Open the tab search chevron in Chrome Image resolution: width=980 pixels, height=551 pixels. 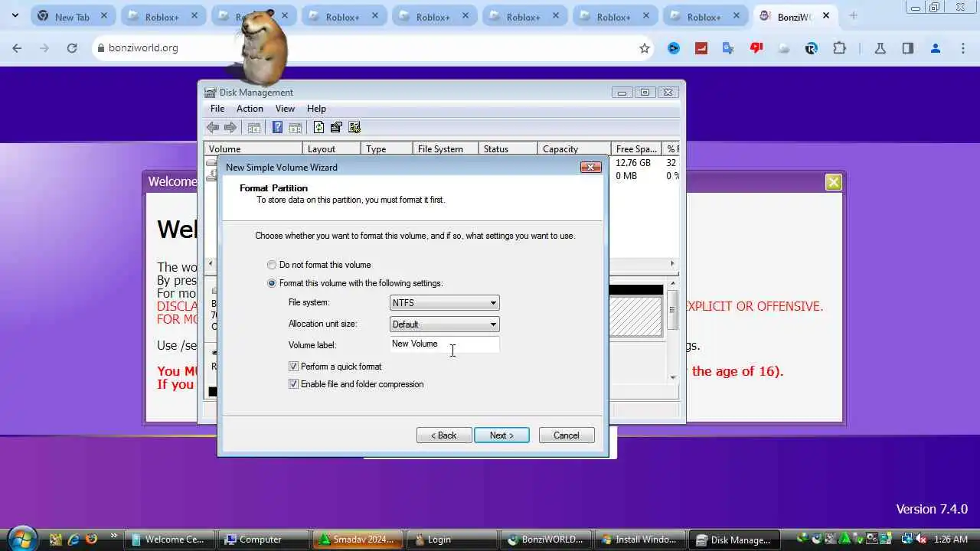tap(15, 15)
